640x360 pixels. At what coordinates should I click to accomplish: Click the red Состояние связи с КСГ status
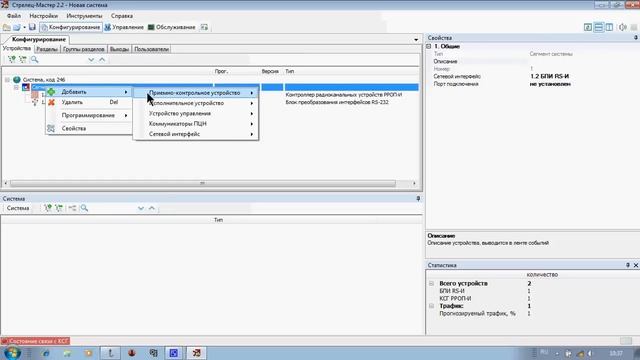(36, 341)
